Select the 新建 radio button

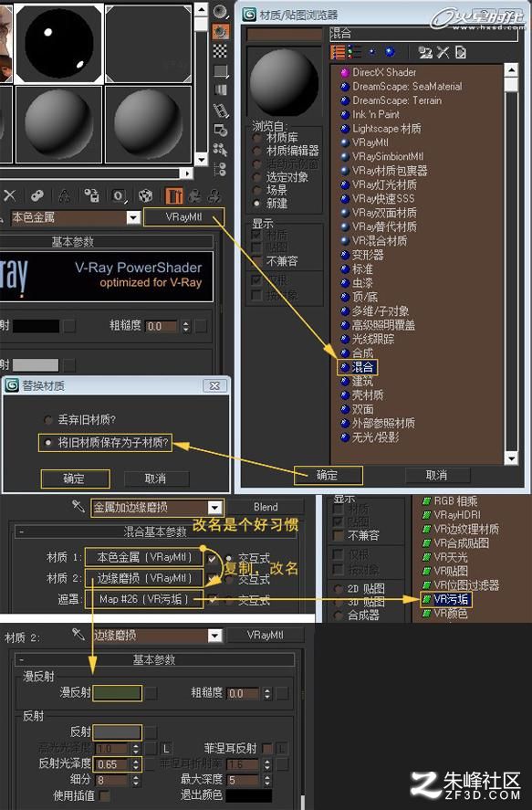pos(256,204)
